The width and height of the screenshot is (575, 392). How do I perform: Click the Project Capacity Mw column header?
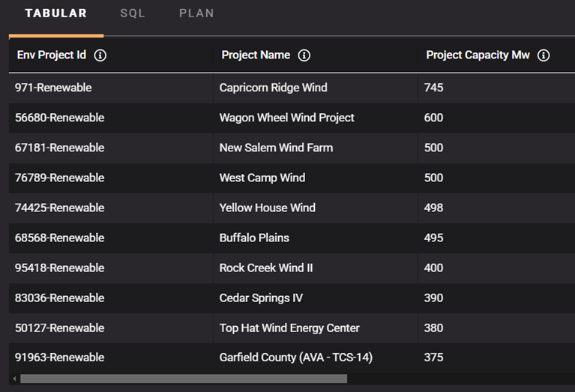[x=478, y=55]
